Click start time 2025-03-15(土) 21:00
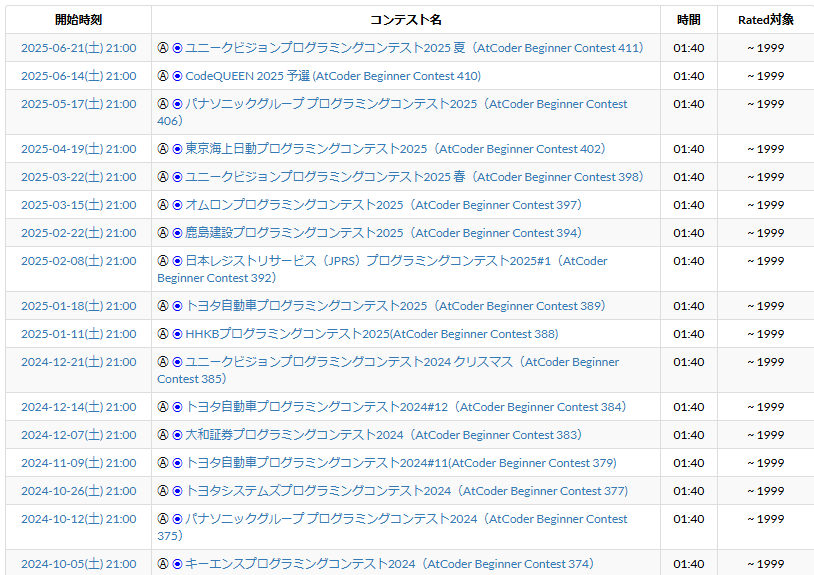Screen dimensions: 814x575 click(79, 205)
